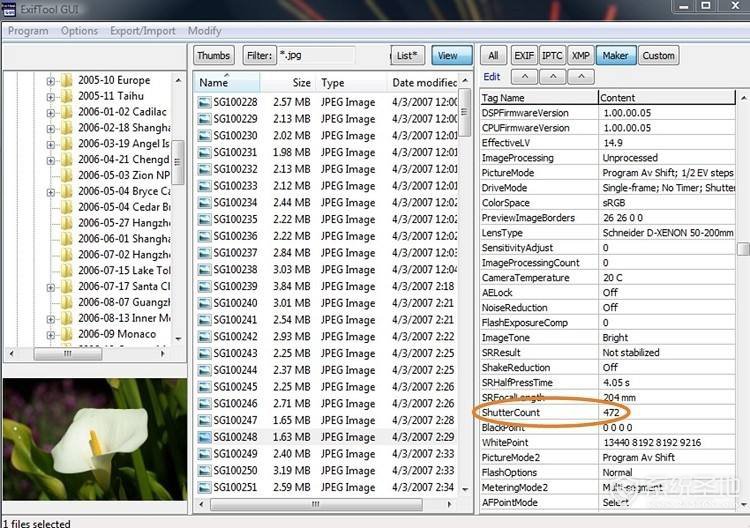Screen dimensions: 750x528
Task: Click folder icon of 2006-07-02 Hangzhou
Action: point(67,254)
